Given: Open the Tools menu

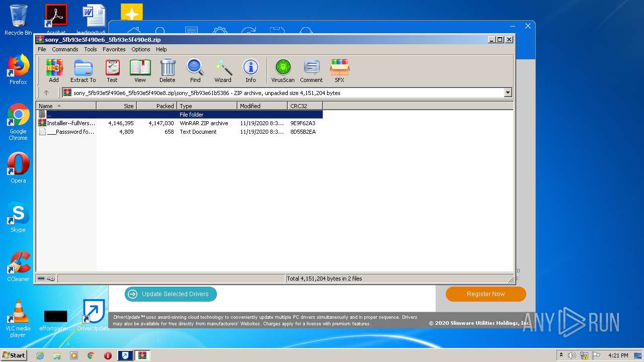Looking at the screenshot, I should click(x=91, y=49).
